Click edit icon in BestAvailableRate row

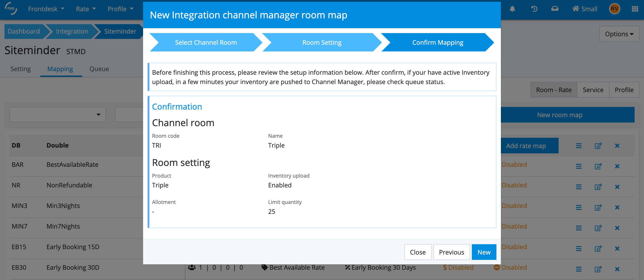(x=598, y=166)
